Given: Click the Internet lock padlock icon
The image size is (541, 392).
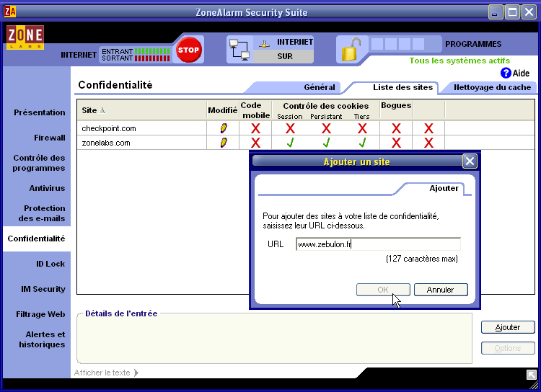Looking at the screenshot, I should (x=351, y=50).
